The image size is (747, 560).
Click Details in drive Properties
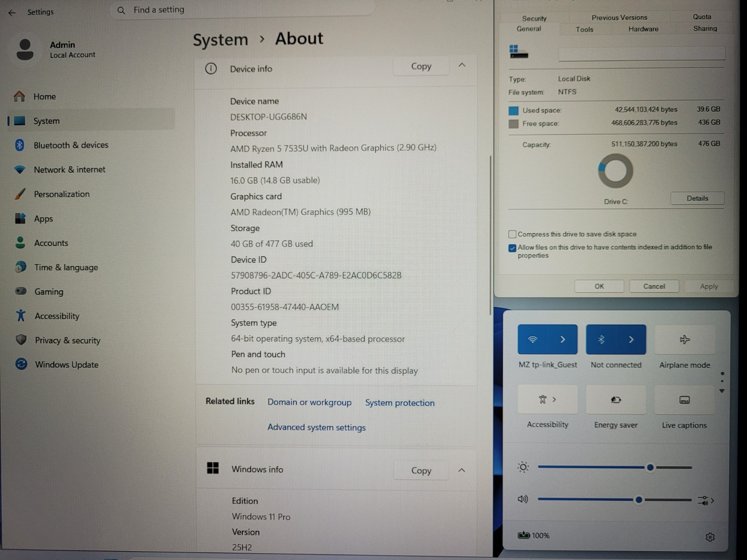pyautogui.click(x=698, y=198)
